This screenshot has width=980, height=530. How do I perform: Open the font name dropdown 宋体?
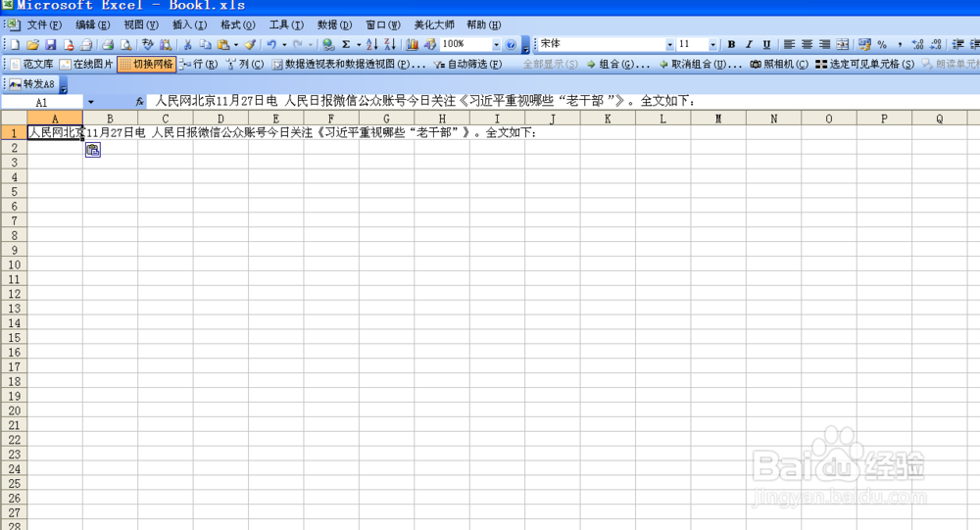pyautogui.click(x=669, y=44)
